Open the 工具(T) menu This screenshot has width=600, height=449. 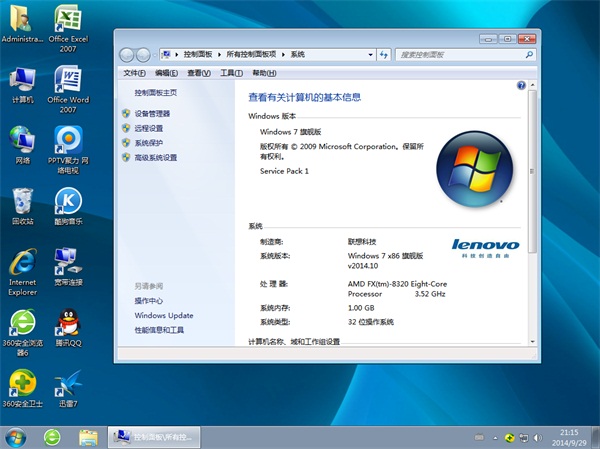coord(231,73)
